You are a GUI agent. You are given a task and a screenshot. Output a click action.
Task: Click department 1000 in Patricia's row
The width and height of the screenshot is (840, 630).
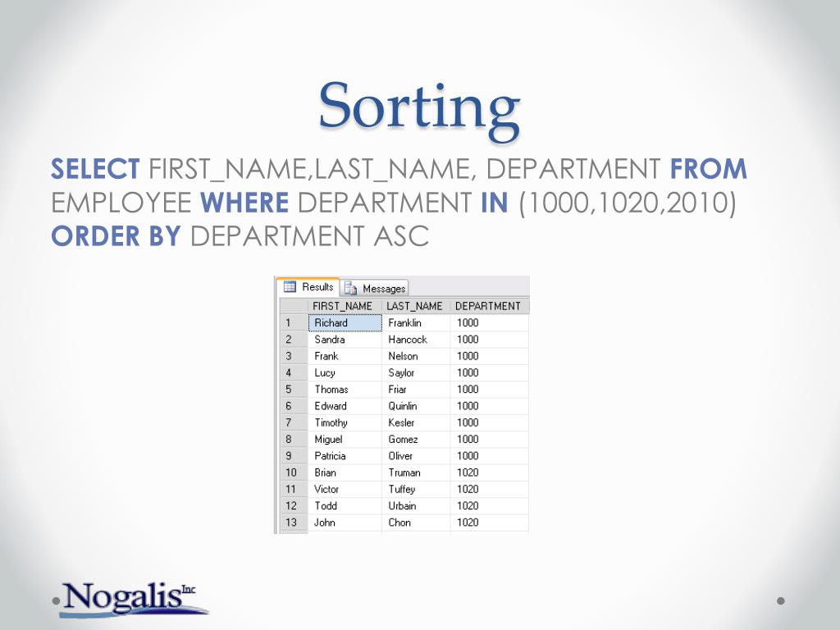489,456
